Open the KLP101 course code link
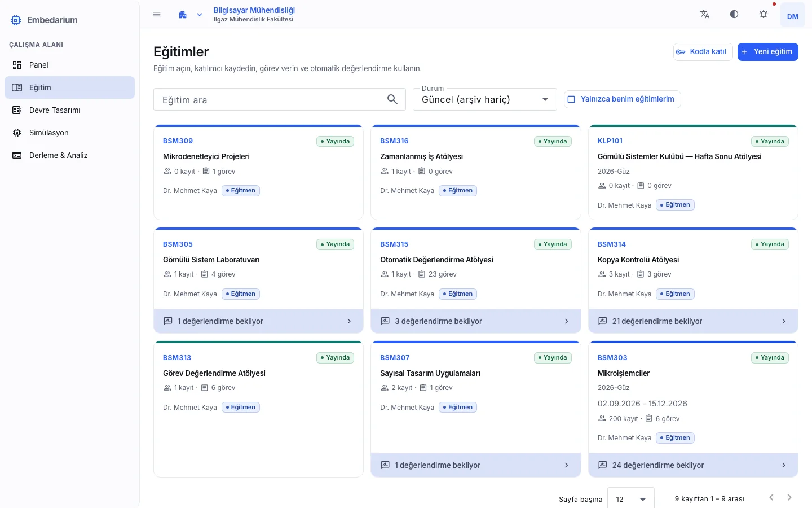 point(610,141)
